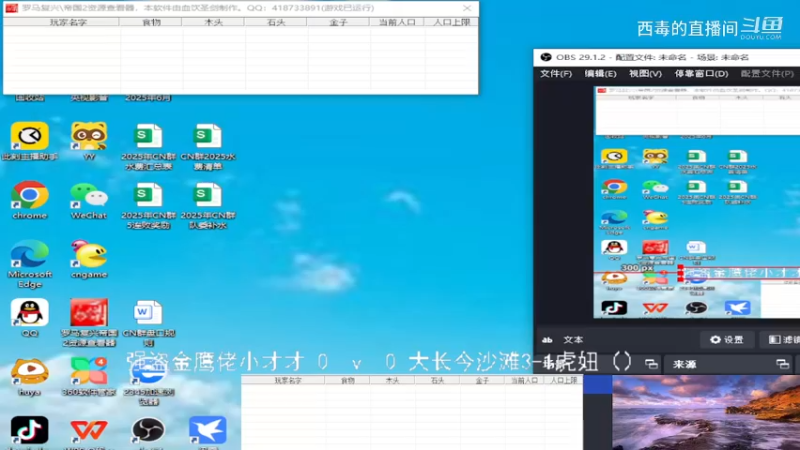Open the 文件(F) menu in OBS
The width and height of the screenshot is (800, 450).
(556, 73)
